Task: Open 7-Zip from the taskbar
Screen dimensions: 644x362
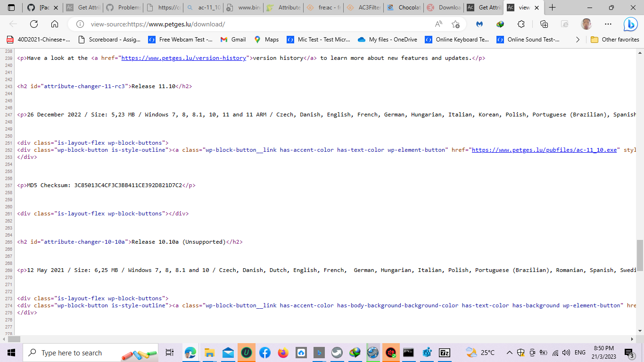Action: click(444, 353)
